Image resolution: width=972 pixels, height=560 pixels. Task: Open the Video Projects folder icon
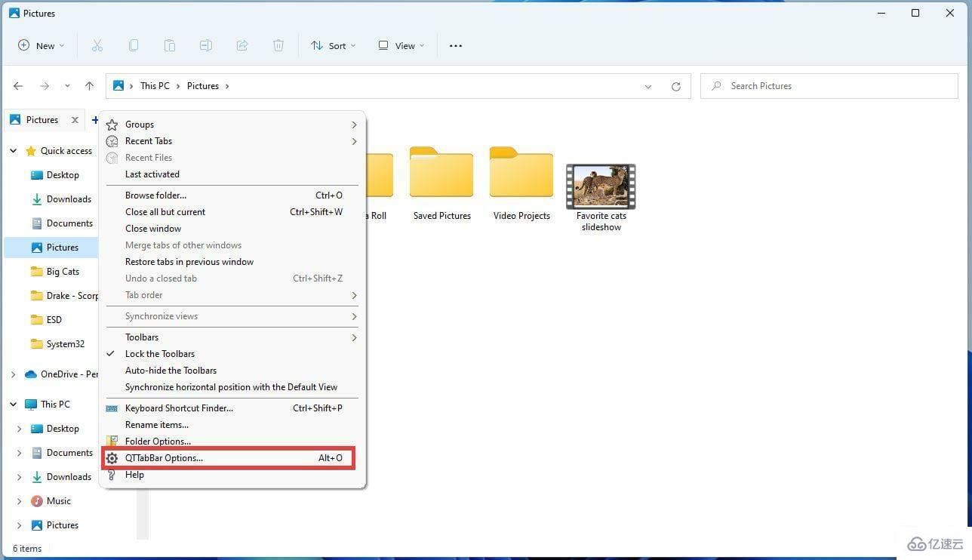pos(521,173)
